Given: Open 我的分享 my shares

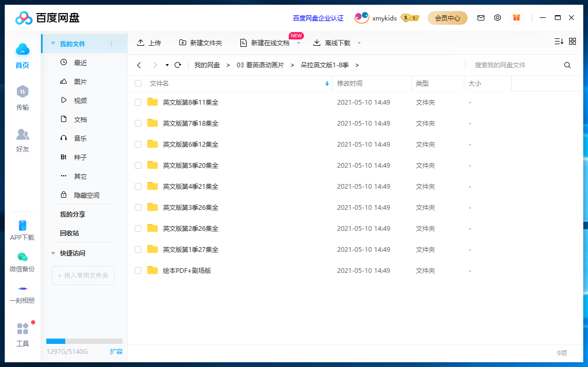Looking at the screenshot, I should coord(73,215).
